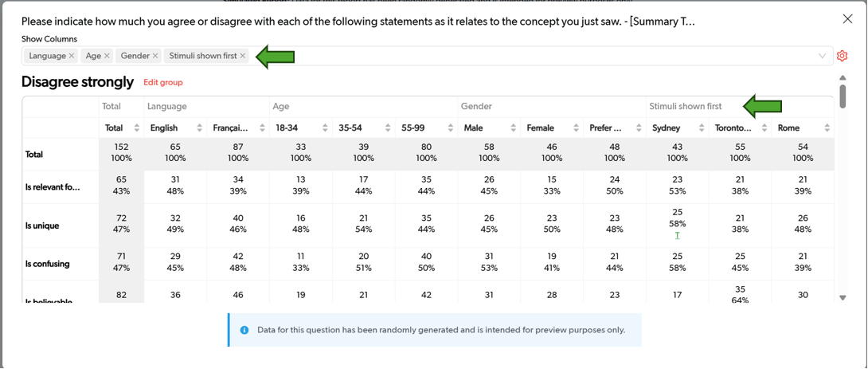Sort by the 18-34 age column
The height and width of the screenshot is (369, 868).
(x=325, y=128)
